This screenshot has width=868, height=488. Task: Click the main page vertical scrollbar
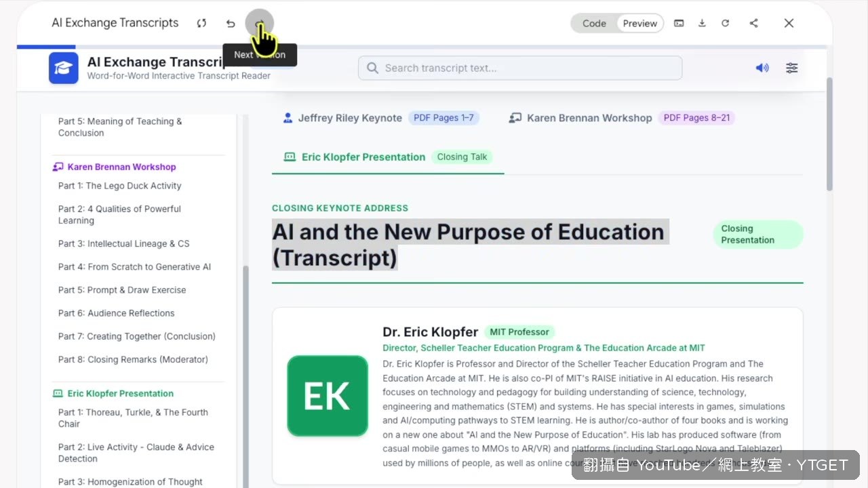point(829,134)
